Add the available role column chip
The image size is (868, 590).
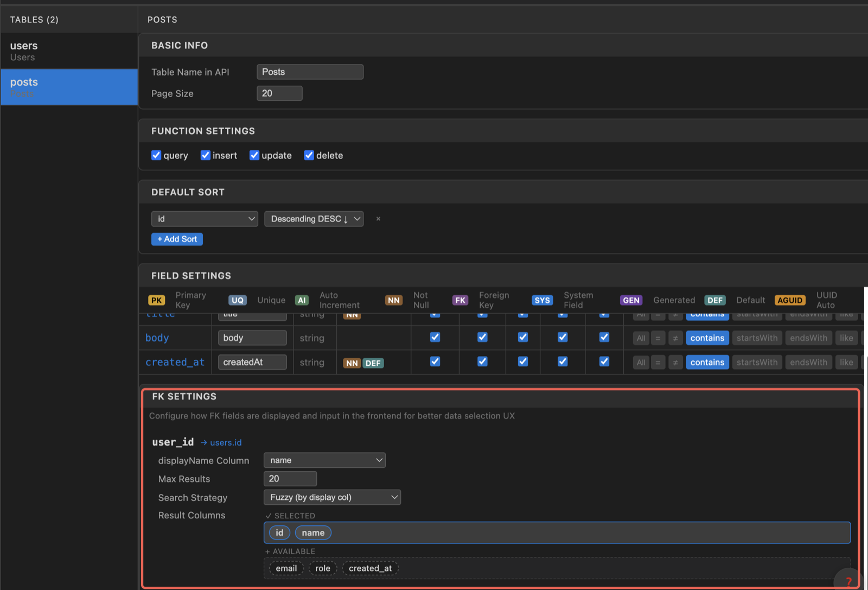coord(323,568)
